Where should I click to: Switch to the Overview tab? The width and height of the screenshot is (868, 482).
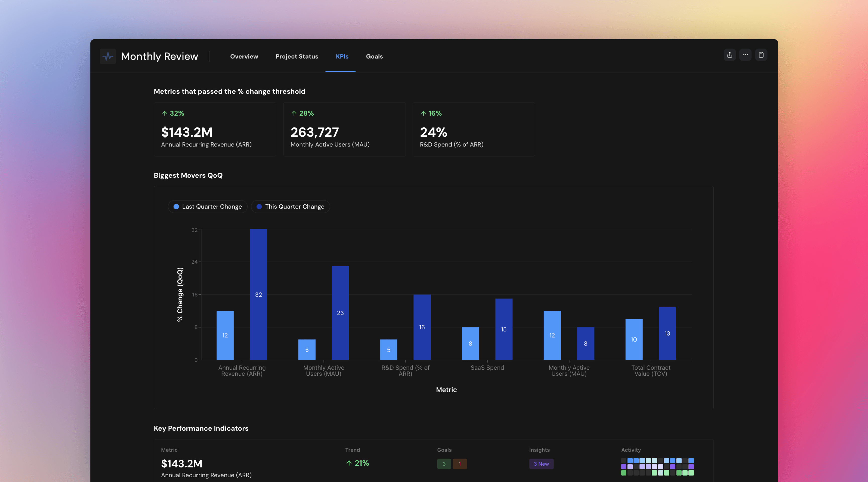(x=244, y=56)
